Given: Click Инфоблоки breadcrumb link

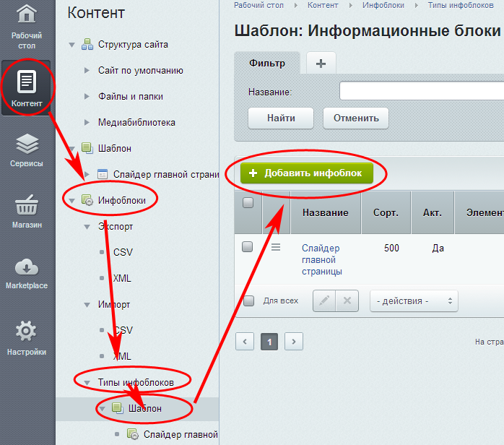Looking at the screenshot, I should (383, 5).
